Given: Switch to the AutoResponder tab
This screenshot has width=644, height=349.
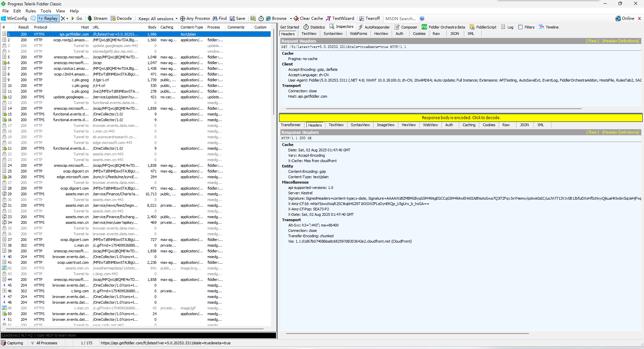Looking at the screenshot, I should (x=374, y=27).
